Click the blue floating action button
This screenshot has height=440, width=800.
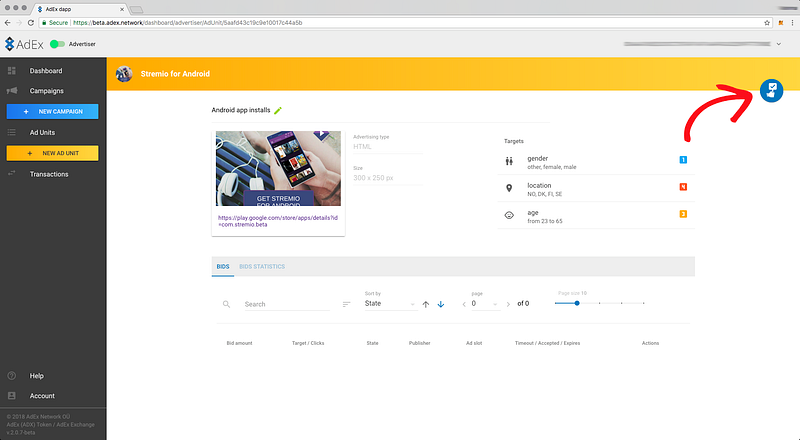click(771, 90)
